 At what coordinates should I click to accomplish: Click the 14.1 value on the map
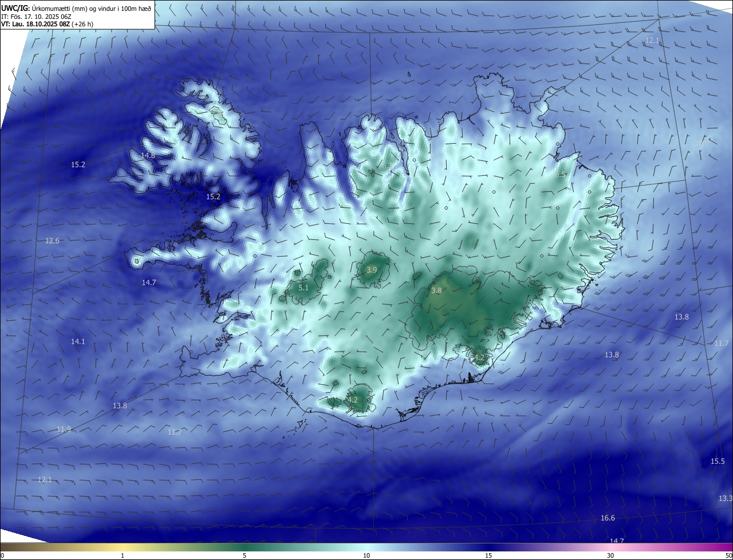pyautogui.click(x=78, y=341)
